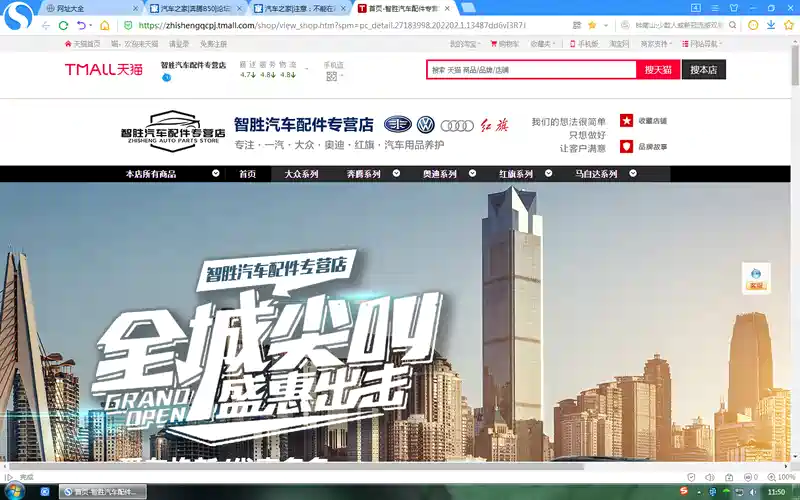Viewport: 800px width, 500px height.
Task: Click the Volkswagen brand logo
Action: pos(425,125)
